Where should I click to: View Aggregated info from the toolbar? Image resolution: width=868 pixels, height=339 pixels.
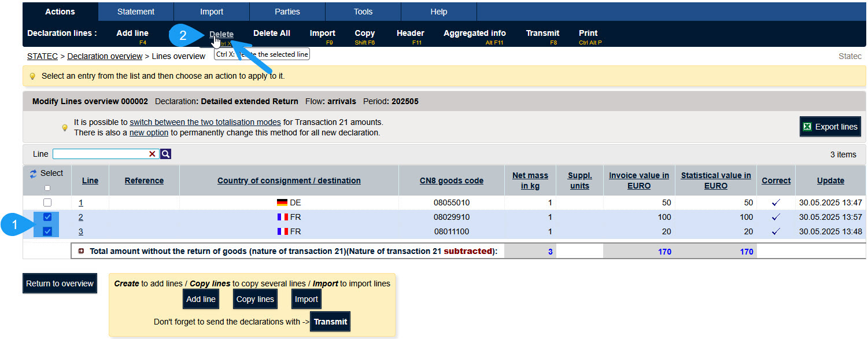point(474,33)
